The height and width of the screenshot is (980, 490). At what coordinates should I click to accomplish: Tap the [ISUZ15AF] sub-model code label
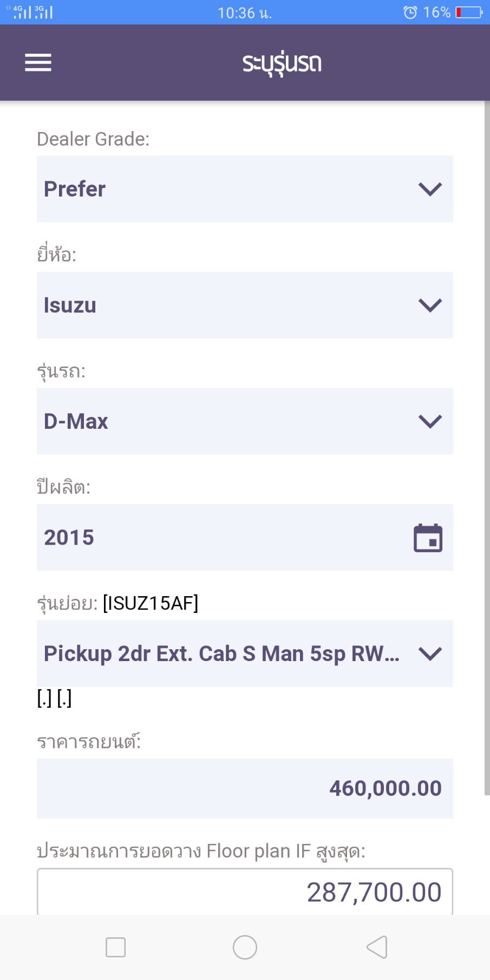tap(151, 603)
